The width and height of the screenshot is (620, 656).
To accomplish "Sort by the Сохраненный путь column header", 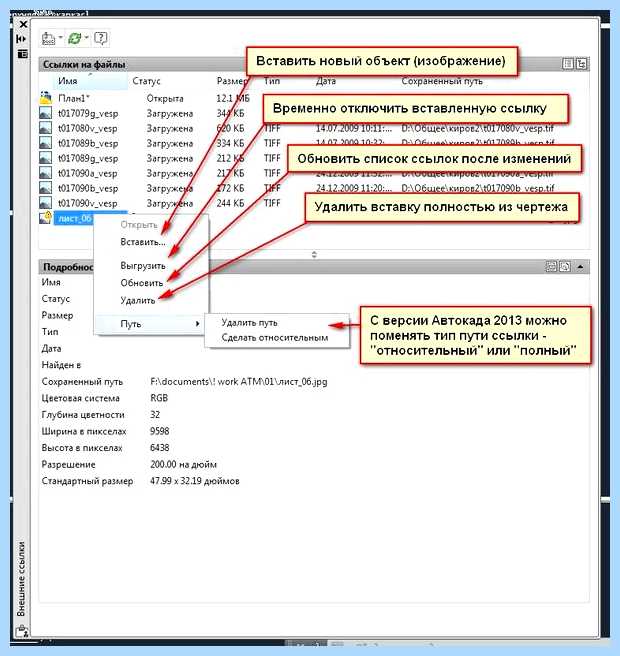I will coord(442,81).
